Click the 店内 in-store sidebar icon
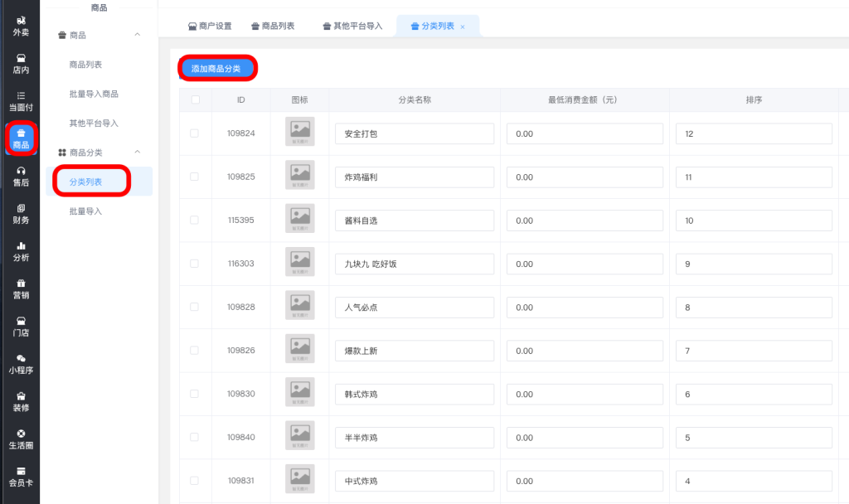Screen dimensions: 849x504 point(20,58)
